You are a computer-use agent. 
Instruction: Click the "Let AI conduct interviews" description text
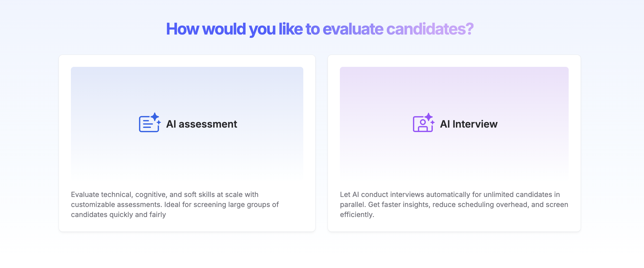coord(450,194)
